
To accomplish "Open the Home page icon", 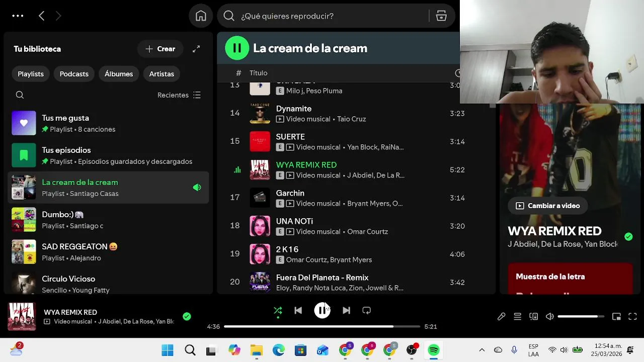I will (201, 16).
